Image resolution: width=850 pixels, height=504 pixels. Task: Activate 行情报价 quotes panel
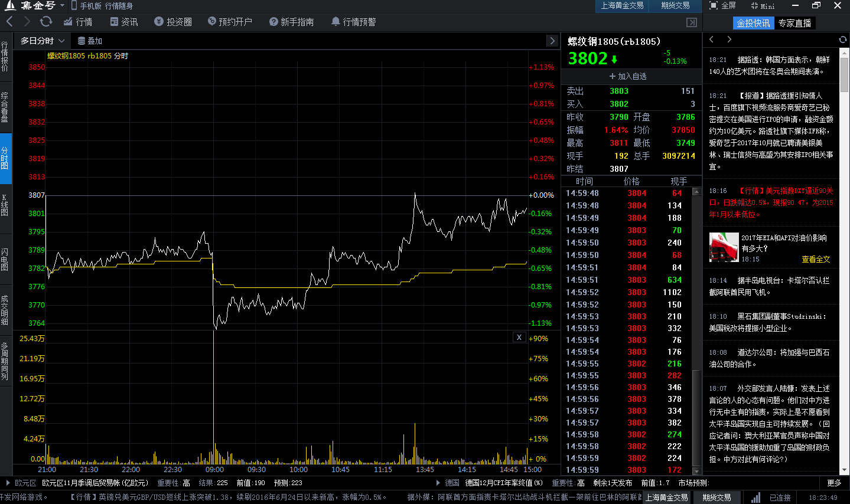click(x=5, y=56)
